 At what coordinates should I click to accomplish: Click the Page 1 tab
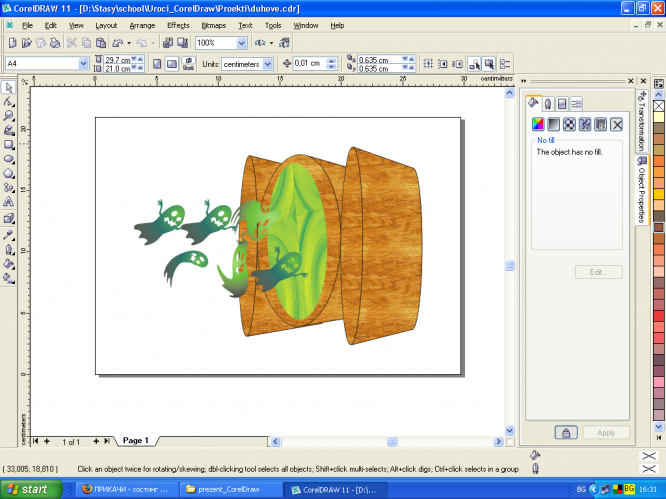coord(135,440)
